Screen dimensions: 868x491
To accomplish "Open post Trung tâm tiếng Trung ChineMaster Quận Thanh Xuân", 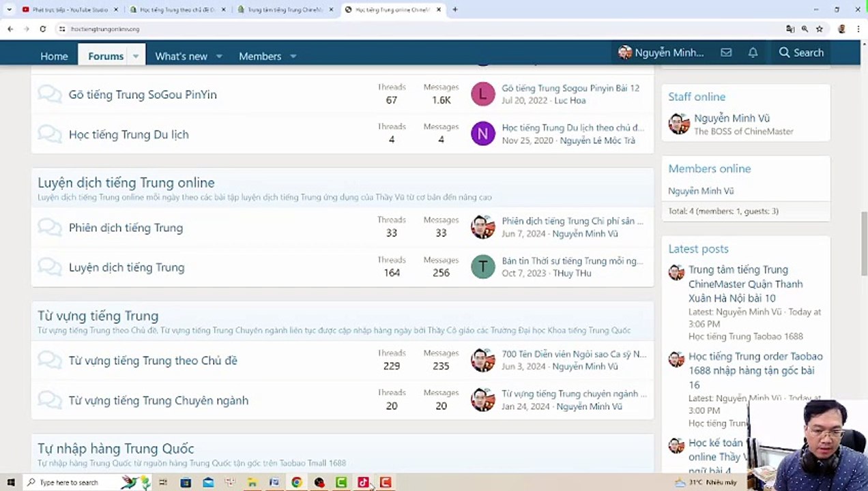I will [745, 284].
